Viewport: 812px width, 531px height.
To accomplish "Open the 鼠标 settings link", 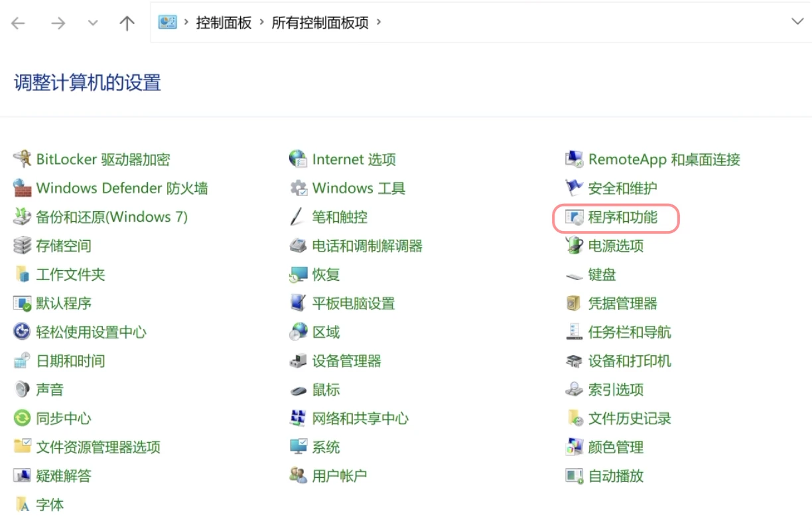I will [326, 390].
